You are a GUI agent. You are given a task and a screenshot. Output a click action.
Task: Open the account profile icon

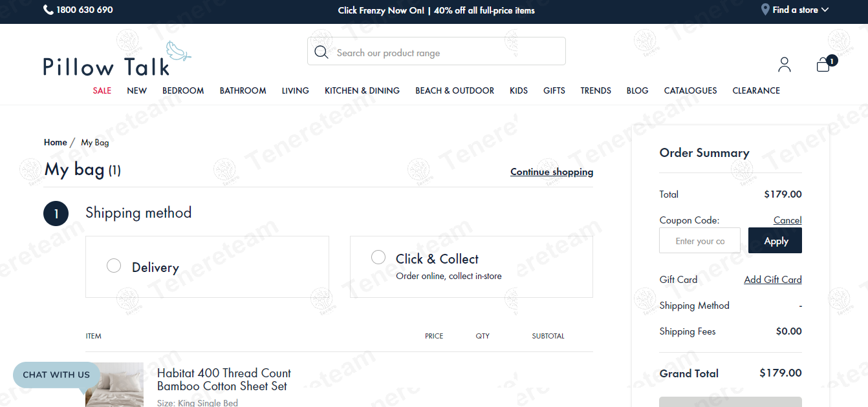(785, 64)
